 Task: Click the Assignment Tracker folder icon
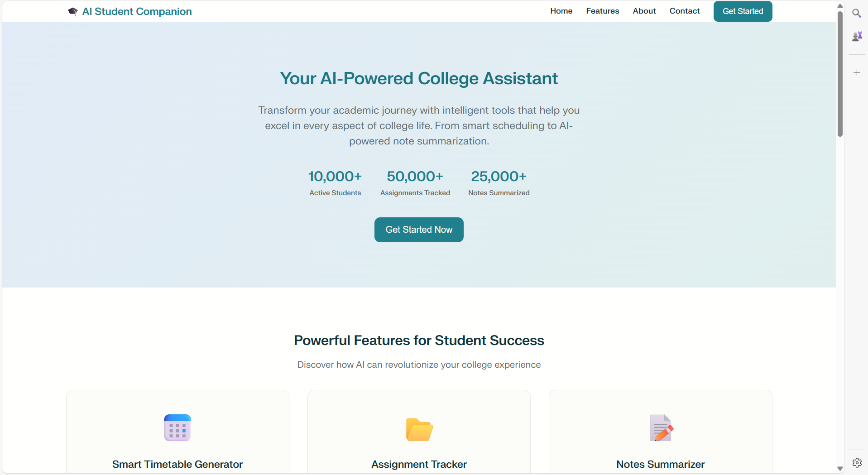pyautogui.click(x=419, y=429)
